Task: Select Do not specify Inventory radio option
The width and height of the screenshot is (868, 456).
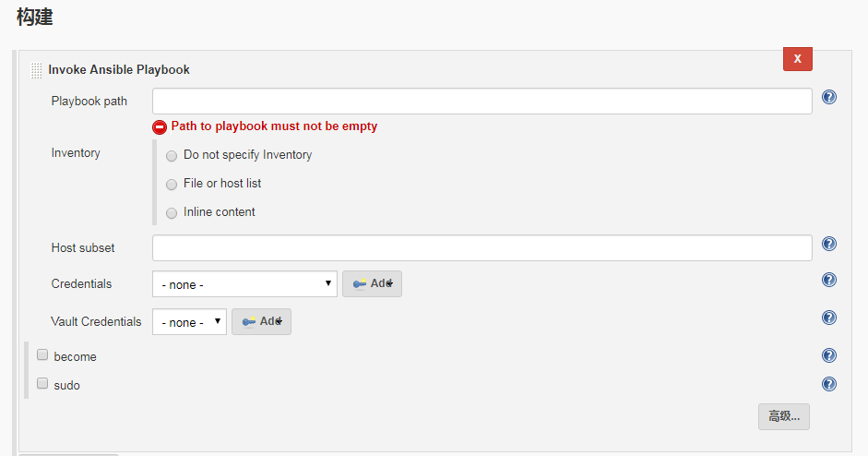Action: 172,156
